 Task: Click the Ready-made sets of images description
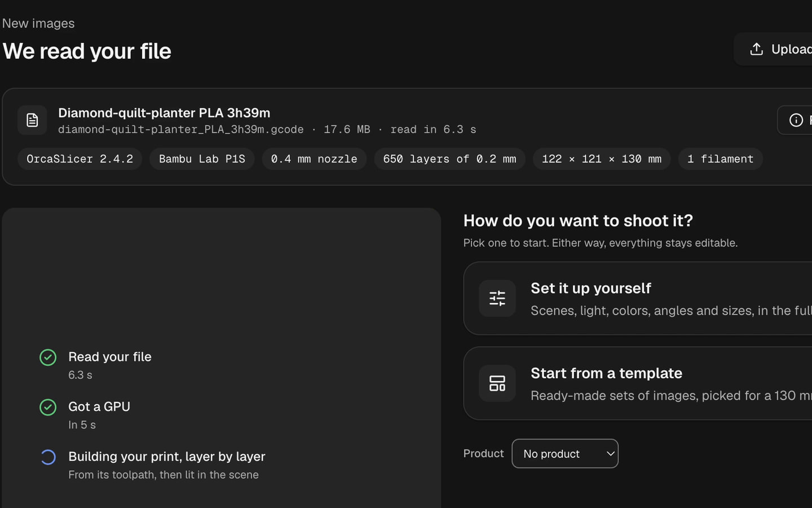point(671,396)
